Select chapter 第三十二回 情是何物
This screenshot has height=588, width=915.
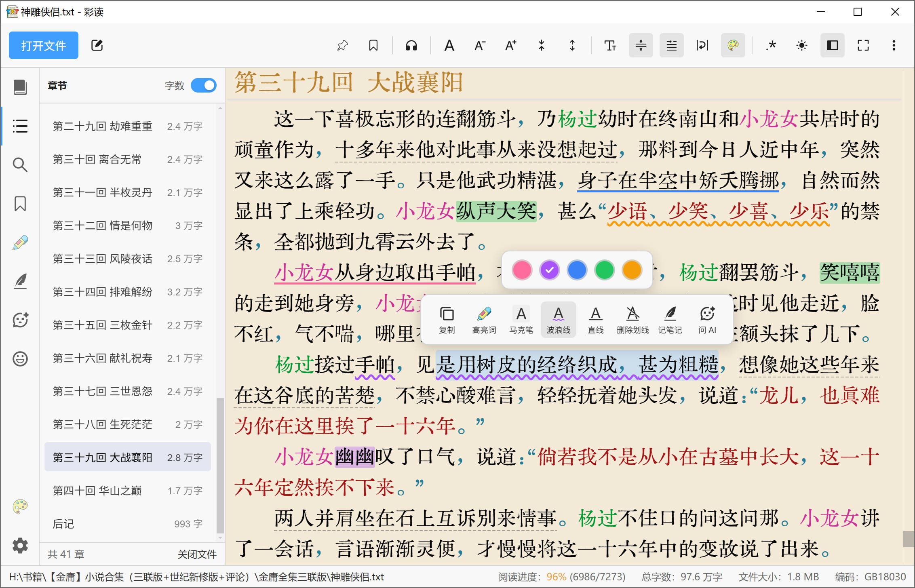tap(128, 226)
